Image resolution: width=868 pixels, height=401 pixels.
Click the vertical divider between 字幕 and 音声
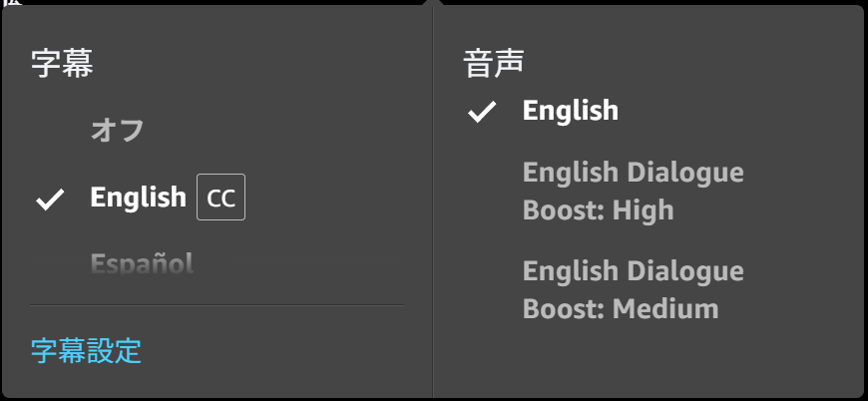click(x=433, y=201)
